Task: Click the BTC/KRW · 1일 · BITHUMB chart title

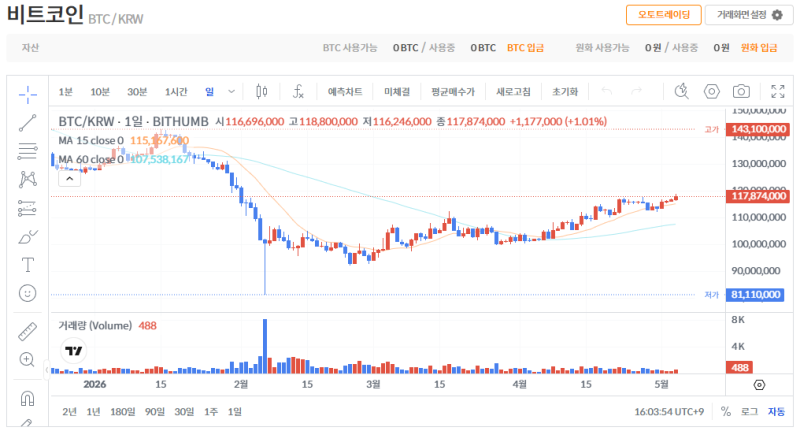Action: 133,121
